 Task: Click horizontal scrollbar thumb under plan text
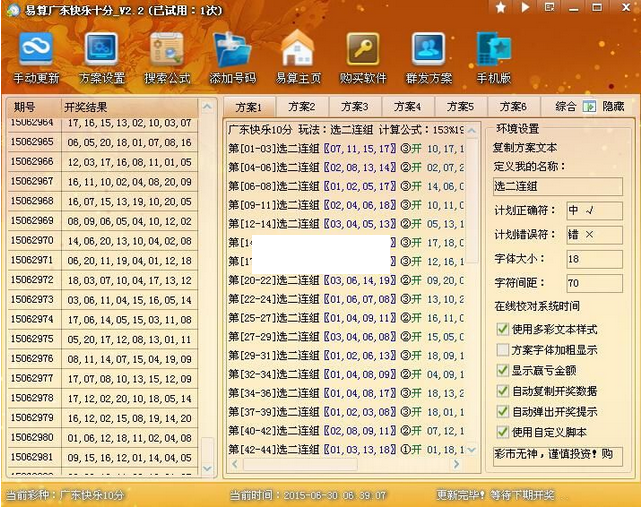coord(300,464)
